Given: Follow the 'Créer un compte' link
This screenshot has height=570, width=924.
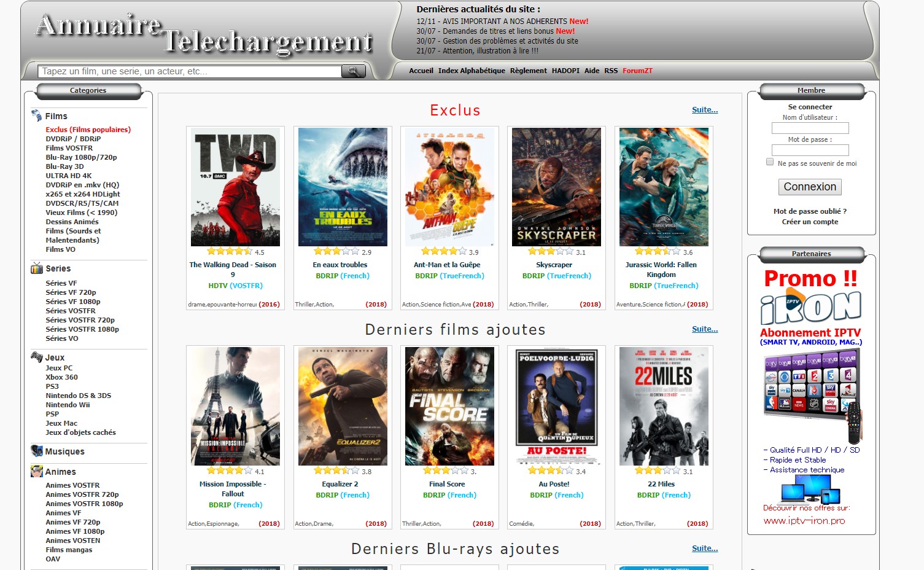Looking at the screenshot, I should click(x=810, y=222).
